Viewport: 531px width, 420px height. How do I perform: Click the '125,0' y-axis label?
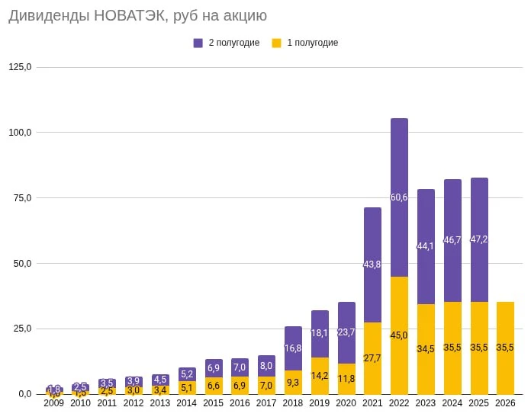(20, 67)
